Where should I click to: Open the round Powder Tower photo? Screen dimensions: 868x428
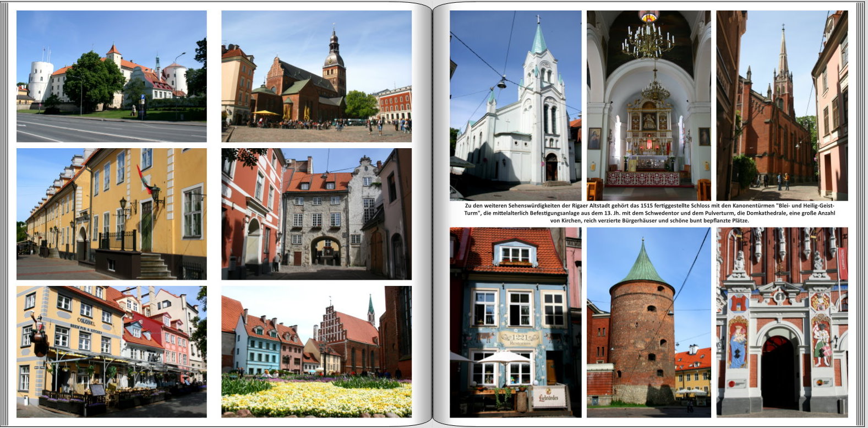tap(648, 322)
